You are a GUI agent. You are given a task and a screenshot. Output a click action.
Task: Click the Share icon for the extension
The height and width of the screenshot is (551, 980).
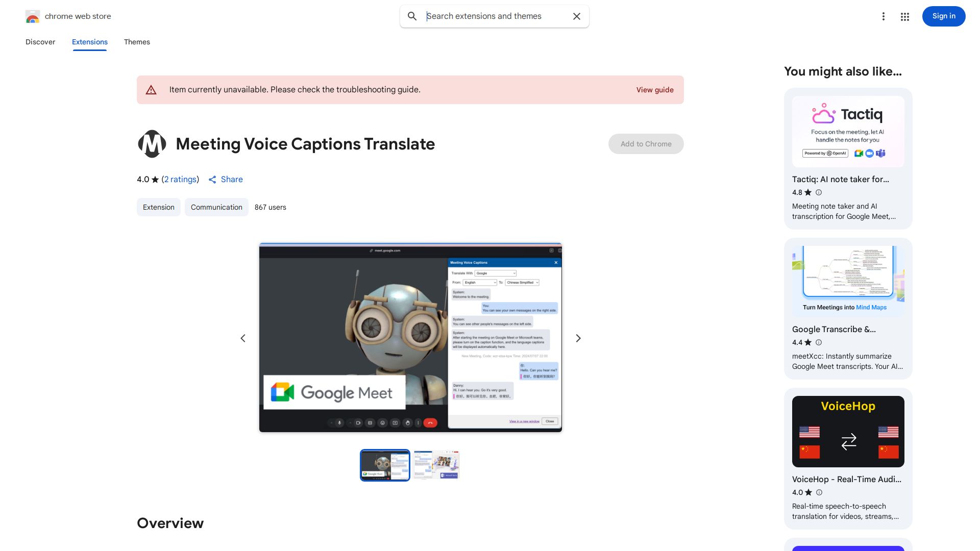[x=213, y=180]
